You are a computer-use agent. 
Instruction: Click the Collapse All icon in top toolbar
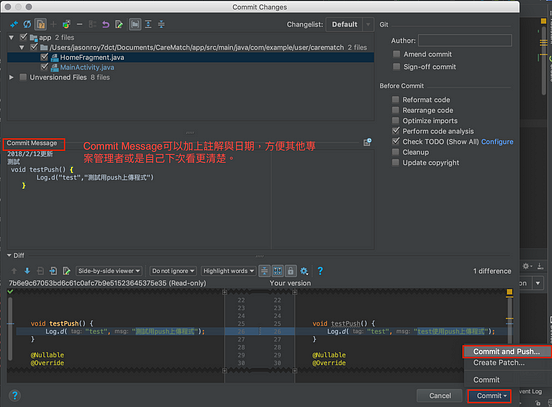click(x=161, y=24)
